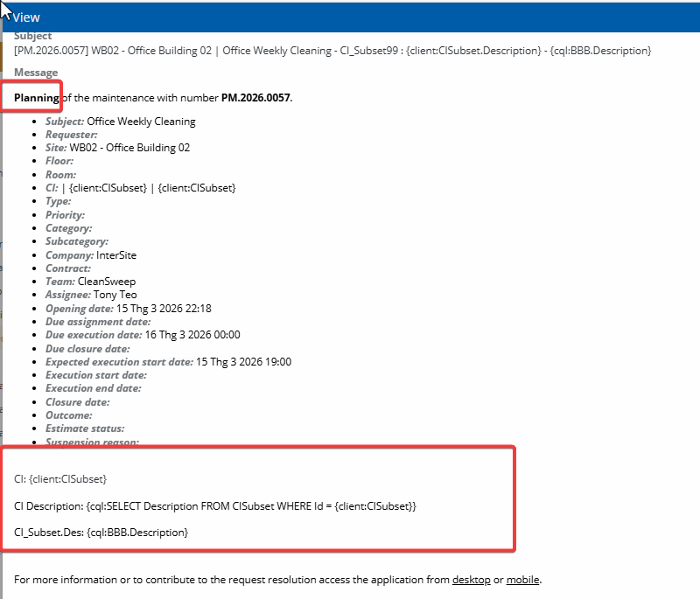This screenshot has width=700, height=599.
Task: Click the View window title bar
Action: click(350, 17)
